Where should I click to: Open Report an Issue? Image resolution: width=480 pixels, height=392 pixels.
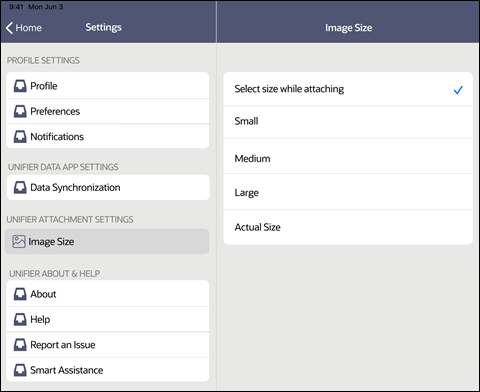(108, 345)
